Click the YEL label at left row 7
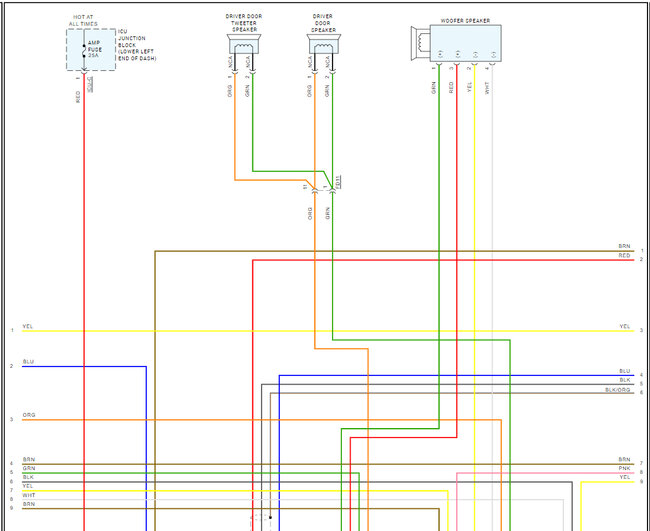The image size is (650, 531). click(28, 486)
